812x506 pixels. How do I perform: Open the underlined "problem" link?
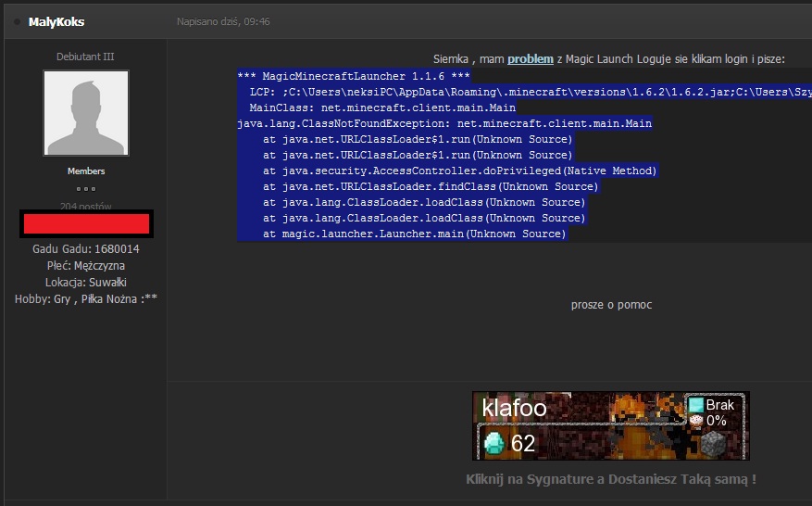click(531, 59)
